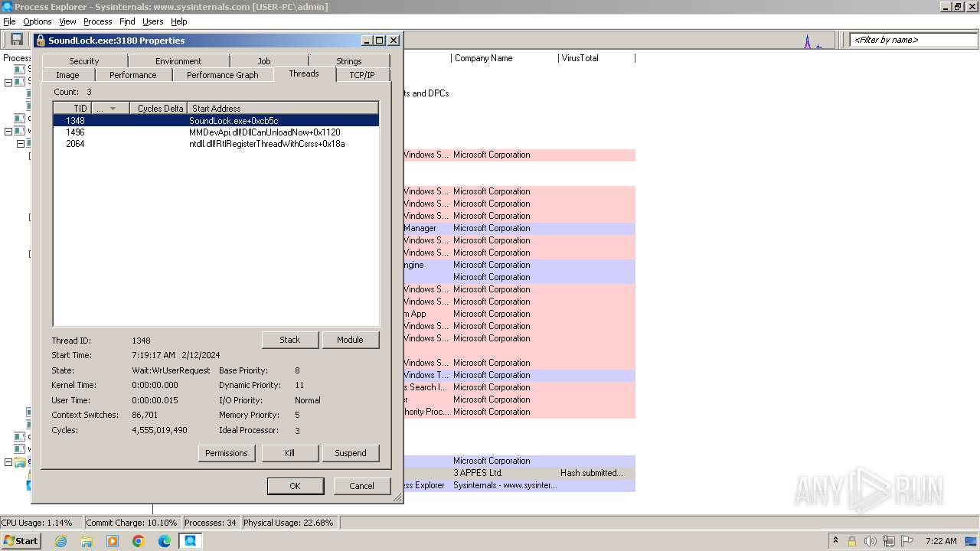980x551 pixels.
Task: Open the Find menu
Action: [127, 21]
